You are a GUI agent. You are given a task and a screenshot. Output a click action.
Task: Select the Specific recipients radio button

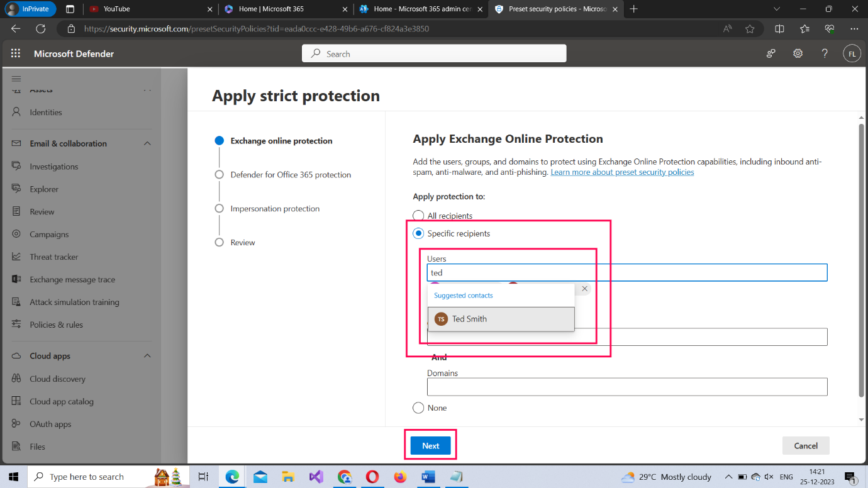(x=418, y=233)
